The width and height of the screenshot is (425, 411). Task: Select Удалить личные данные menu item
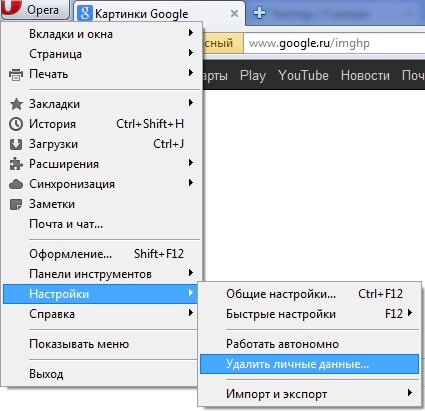309,364
